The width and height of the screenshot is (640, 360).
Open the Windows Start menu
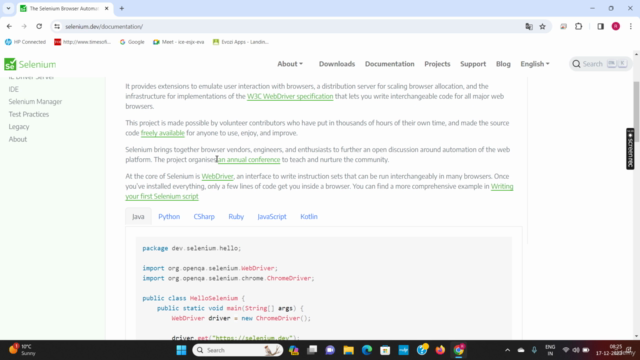182,350
